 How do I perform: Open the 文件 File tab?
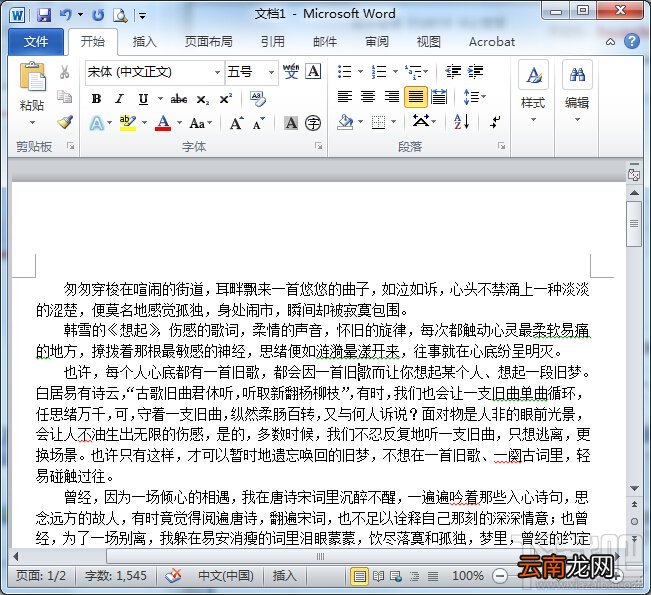36,42
